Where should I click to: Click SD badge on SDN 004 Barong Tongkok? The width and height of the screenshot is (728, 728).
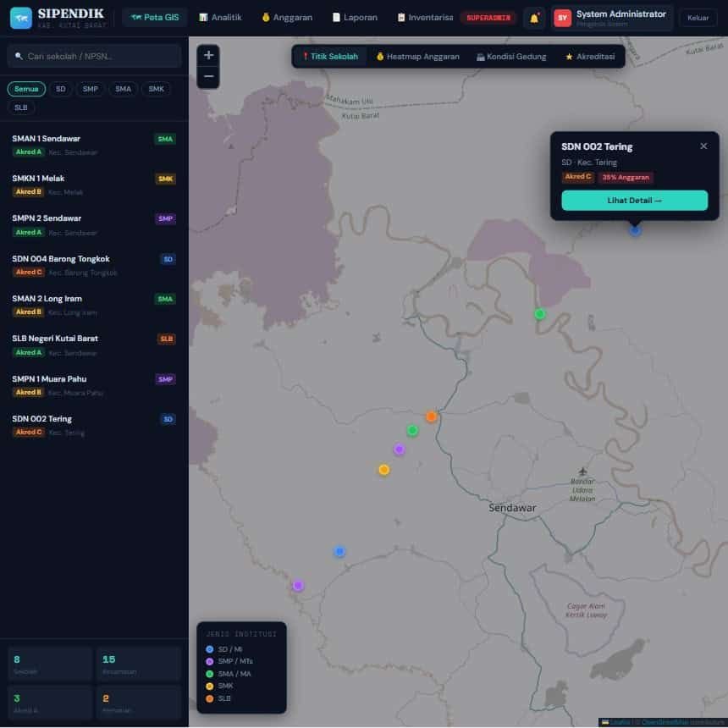coord(168,259)
